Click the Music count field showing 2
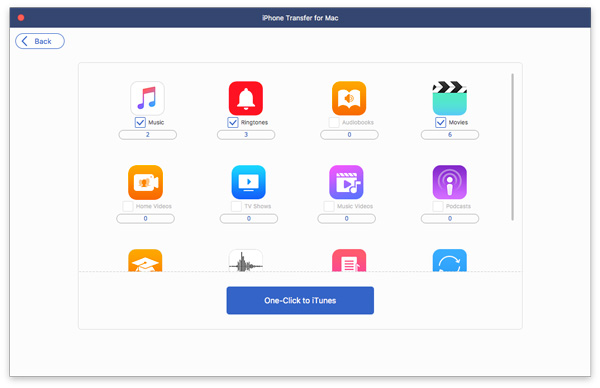The height and width of the screenshot is (388, 600). click(148, 135)
